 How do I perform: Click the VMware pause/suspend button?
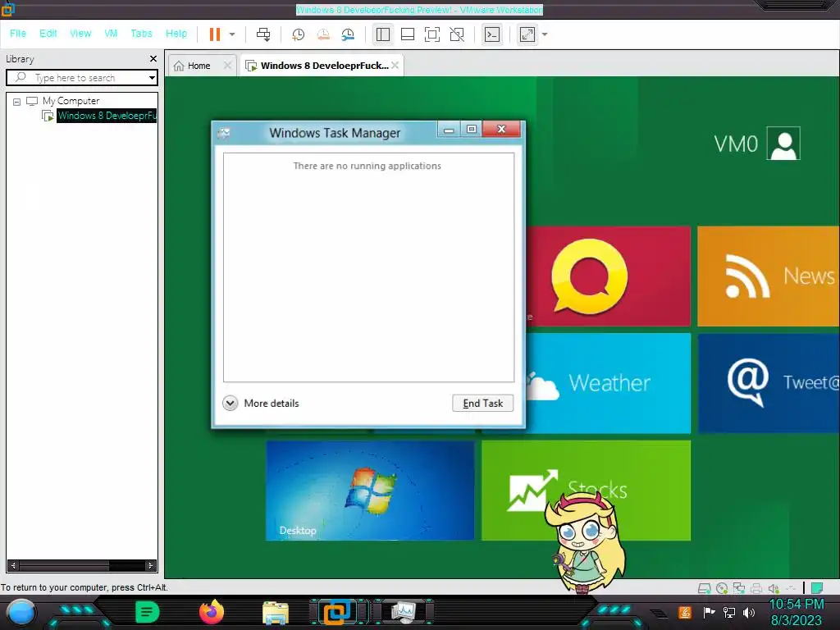tap(215, 34)
